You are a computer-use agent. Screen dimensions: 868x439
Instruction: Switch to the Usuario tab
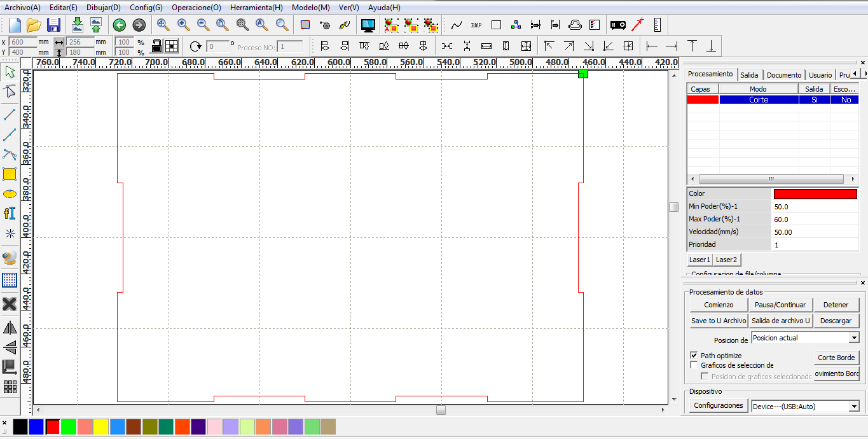pos(820,75)
